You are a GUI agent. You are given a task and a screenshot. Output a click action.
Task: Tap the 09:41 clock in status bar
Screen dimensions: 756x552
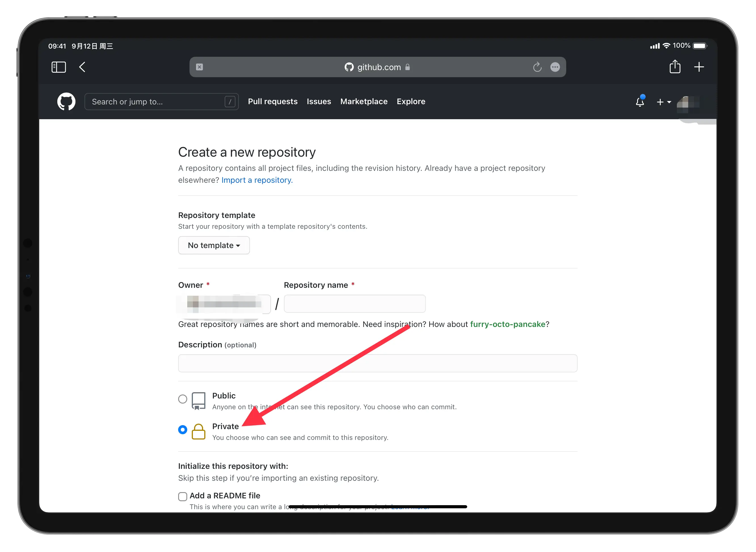[57, 46]
